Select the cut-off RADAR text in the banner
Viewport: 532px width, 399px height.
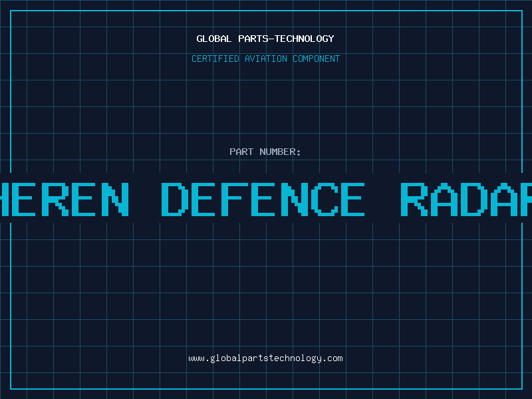point(465,199)
